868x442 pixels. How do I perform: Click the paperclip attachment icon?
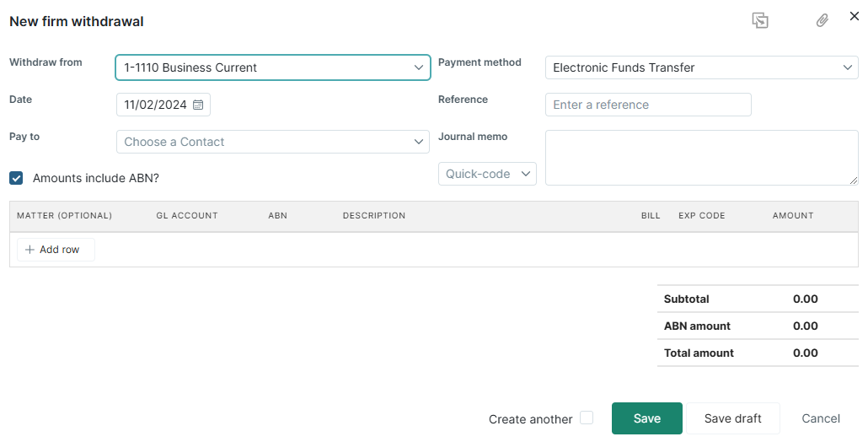[822, 20]
